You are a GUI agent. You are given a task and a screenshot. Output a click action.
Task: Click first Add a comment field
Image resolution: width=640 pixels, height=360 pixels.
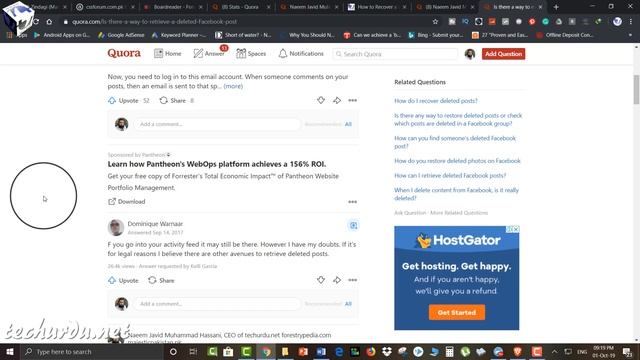coord(217,124)
